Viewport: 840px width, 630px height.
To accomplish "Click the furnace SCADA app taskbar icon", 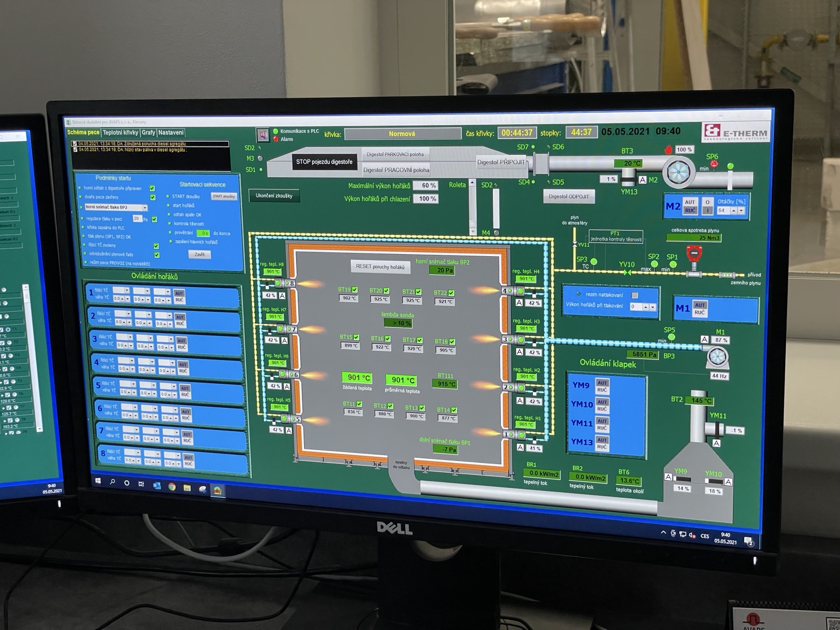I will coord(217,490).
